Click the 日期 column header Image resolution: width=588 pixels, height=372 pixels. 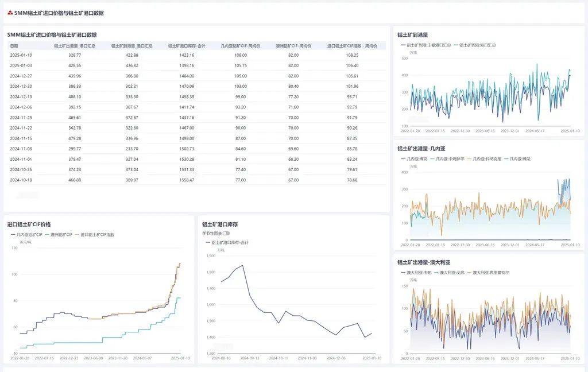(14, 46)
